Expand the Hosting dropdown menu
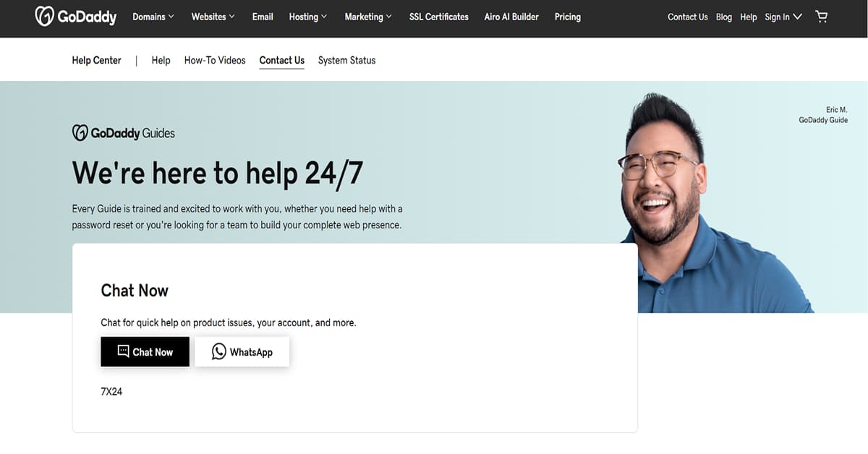Image resolution: width=868 pixels, height=454 pixels. [307, 17]
